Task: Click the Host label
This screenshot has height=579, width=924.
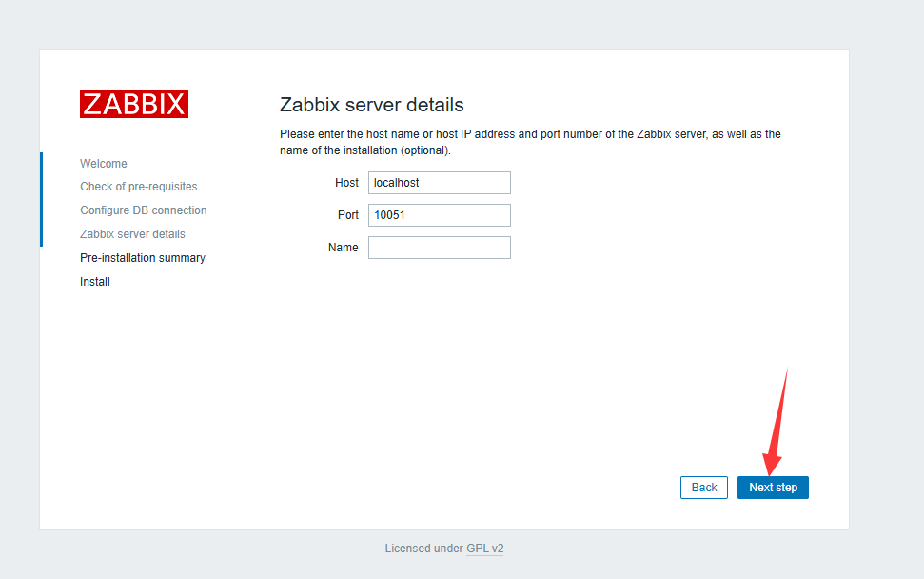Action: pyautogui.click(x=346, y=183)
